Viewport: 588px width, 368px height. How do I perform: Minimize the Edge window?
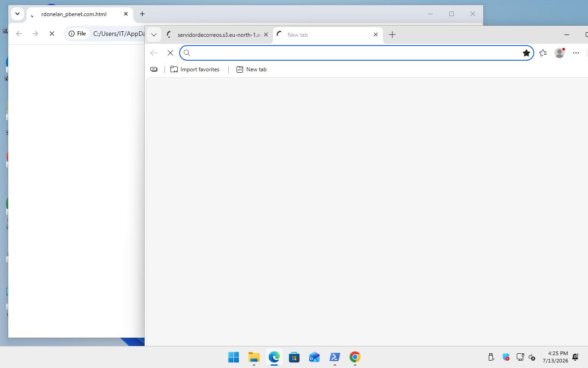coord(567,34)
